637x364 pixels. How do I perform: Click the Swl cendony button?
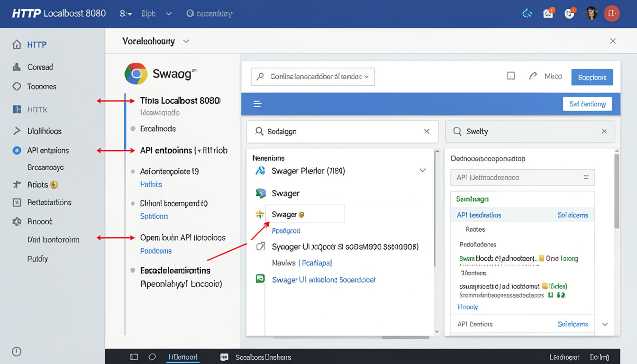click(587, 104)
